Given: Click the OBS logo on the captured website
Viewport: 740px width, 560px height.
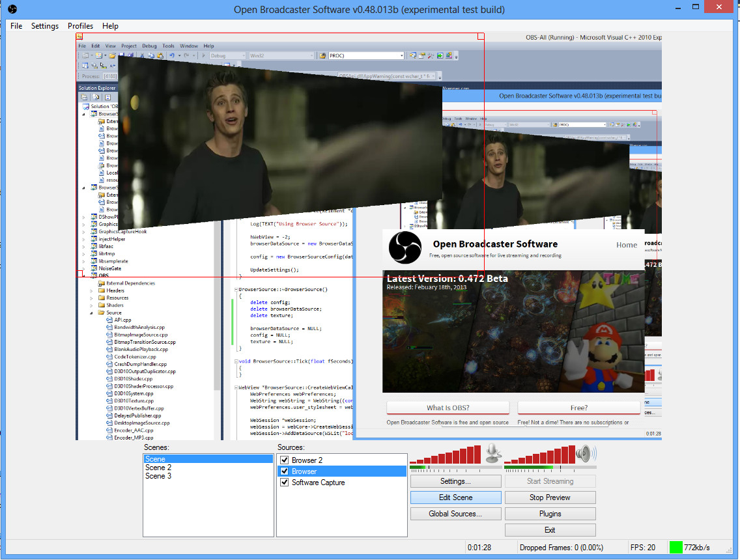Looking at the screenshot, I should tap(405, 247).
